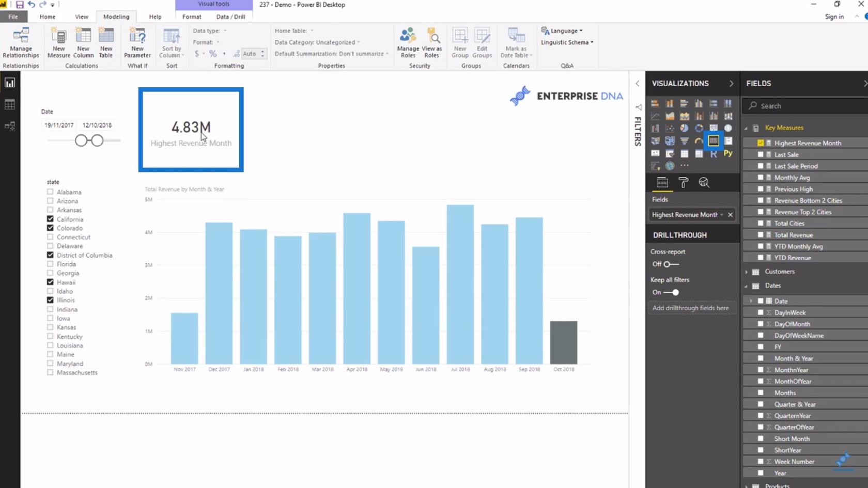This screenshot has height=488, width=868.
Task: Open the Default Summarization dropdown
Action: (331, 54)
